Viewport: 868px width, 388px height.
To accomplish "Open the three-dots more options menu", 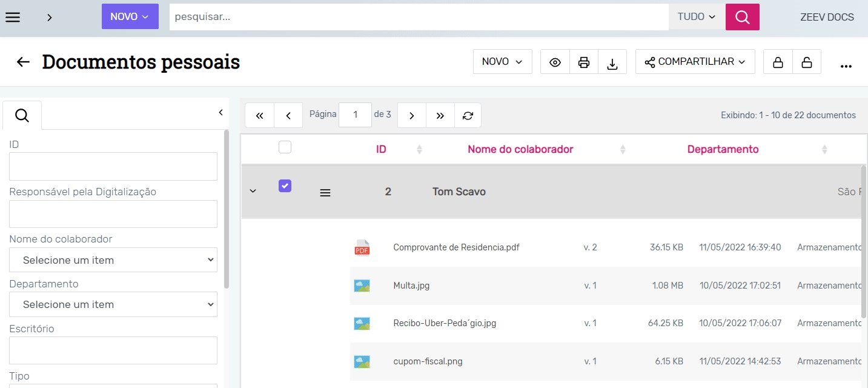I will [846, 65].
